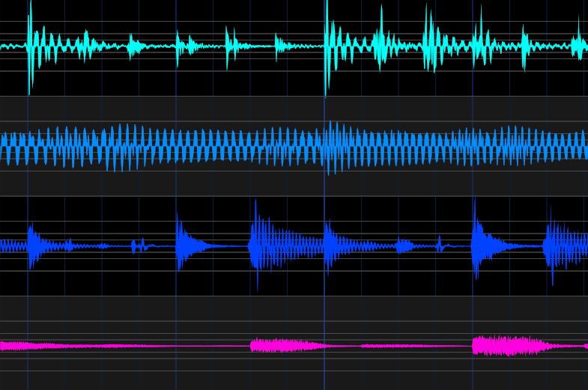Click the tallest cyan spike mid-track

pos(327,45)
